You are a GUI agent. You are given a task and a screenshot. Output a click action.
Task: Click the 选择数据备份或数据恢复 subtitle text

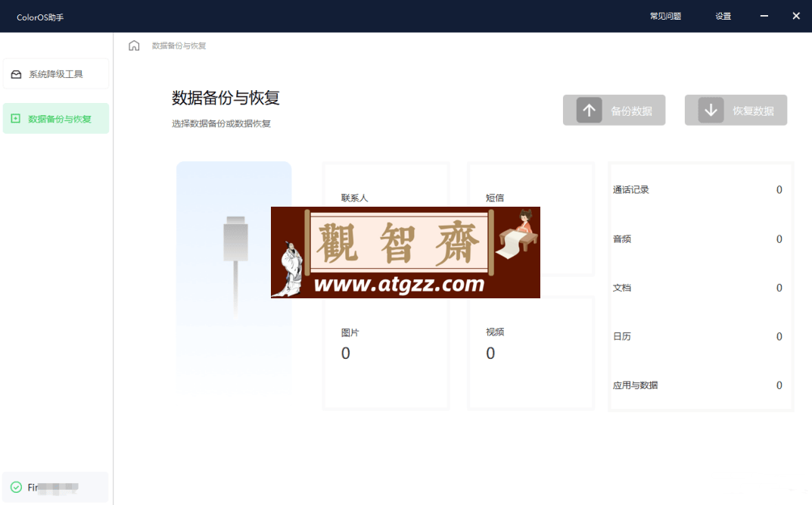point(221,123)
